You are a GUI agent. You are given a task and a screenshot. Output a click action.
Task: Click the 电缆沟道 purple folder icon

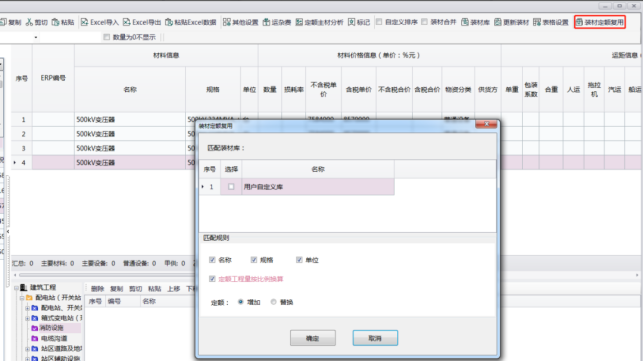(35, 338)
